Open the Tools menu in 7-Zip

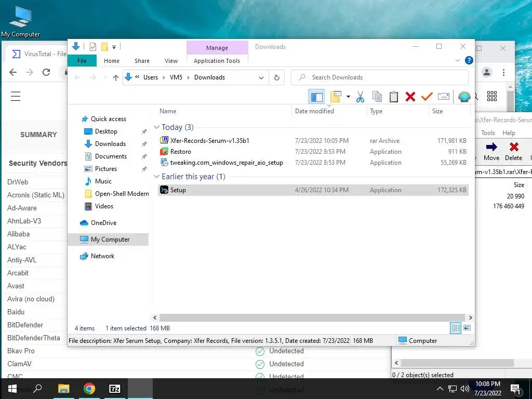488,133
